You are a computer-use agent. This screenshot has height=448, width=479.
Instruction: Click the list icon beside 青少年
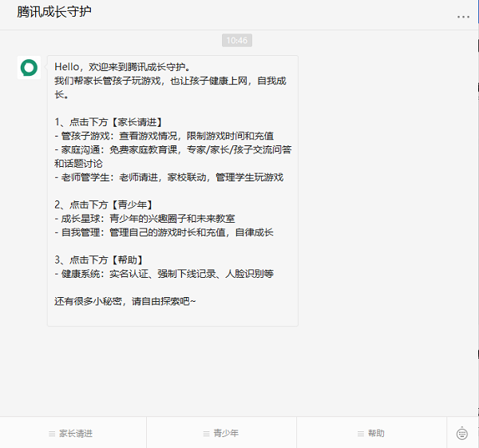click(206, 434)
